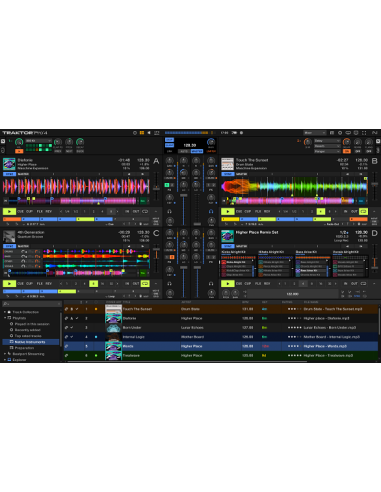Start playback on Deck B

click(x=228, y=211)
